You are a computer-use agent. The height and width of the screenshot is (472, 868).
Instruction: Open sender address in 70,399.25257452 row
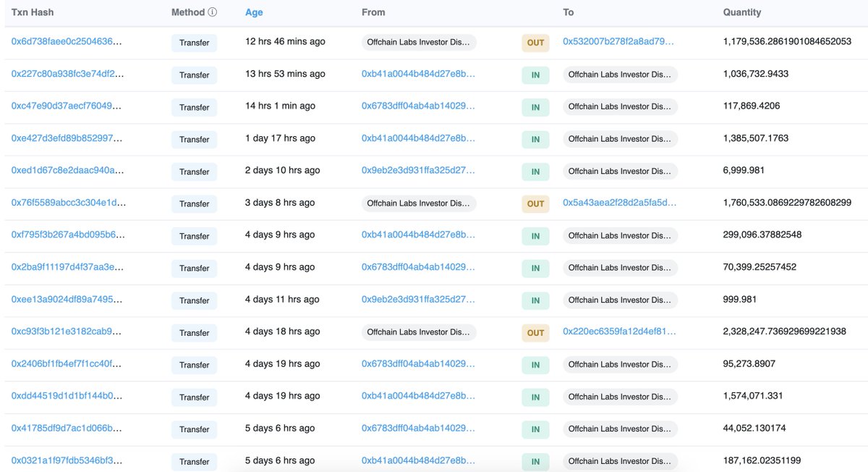point(419,267)
